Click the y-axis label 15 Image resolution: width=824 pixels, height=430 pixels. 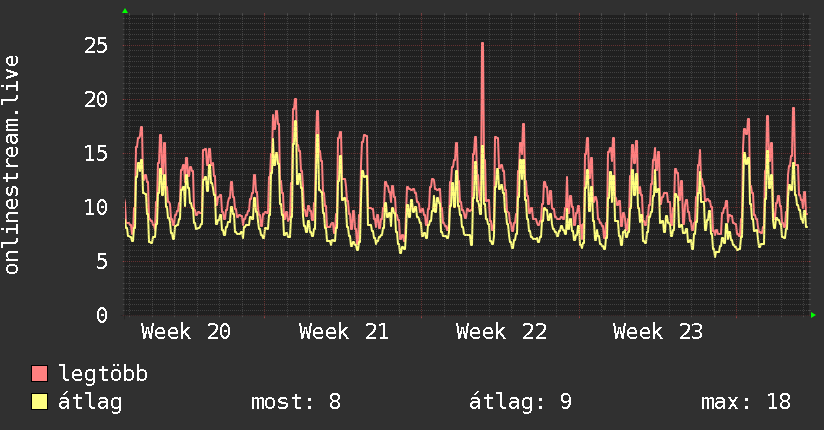tap(96, 153)
